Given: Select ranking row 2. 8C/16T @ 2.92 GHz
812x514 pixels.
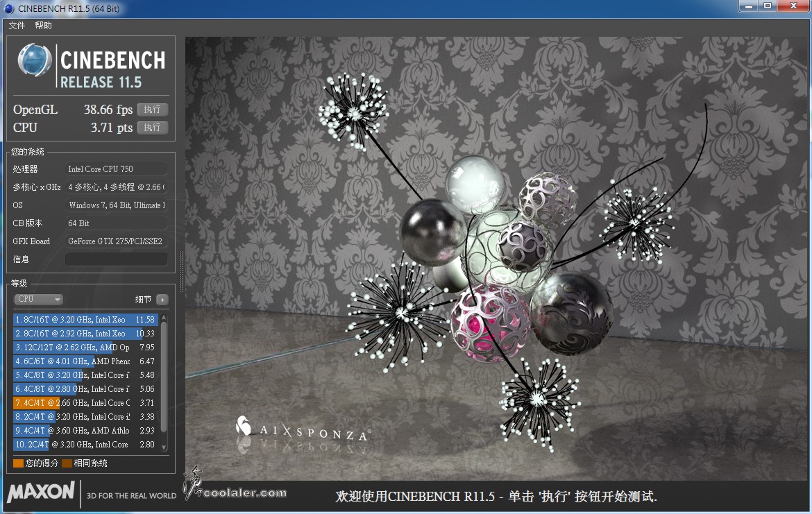Looking at the screenshot, I should pos(85,334).
